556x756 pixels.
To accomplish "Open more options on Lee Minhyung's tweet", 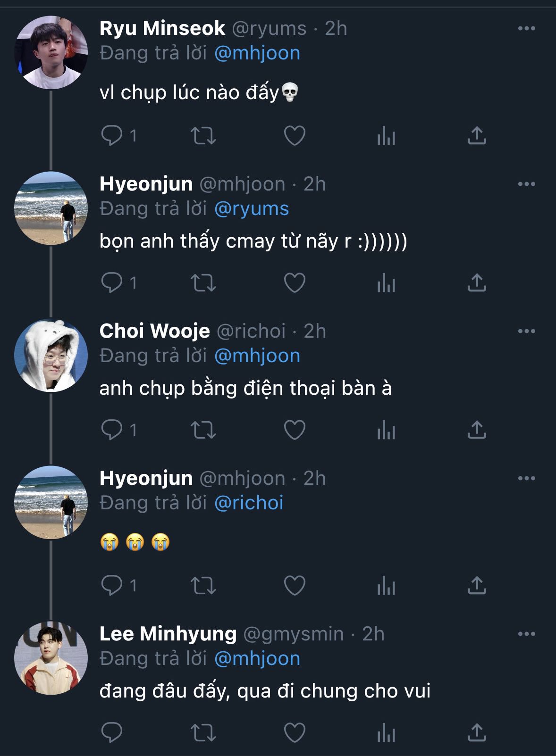I will click(526, 634).
